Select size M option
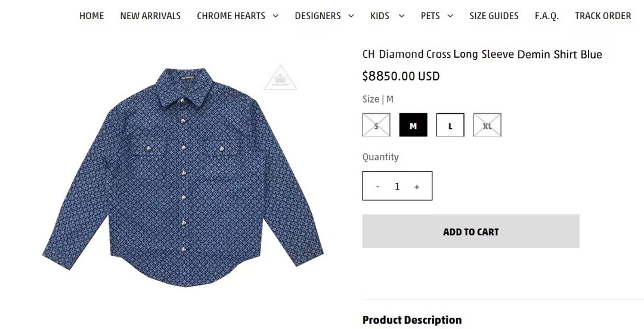The width and height of the screenshot is (644, 329). click(x=413, y=125)
